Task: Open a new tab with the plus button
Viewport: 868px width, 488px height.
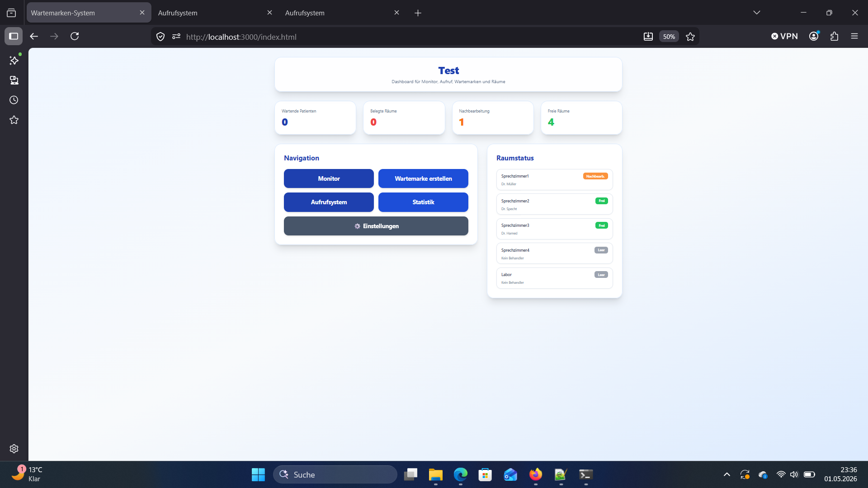Action: [x=418, y=13]
